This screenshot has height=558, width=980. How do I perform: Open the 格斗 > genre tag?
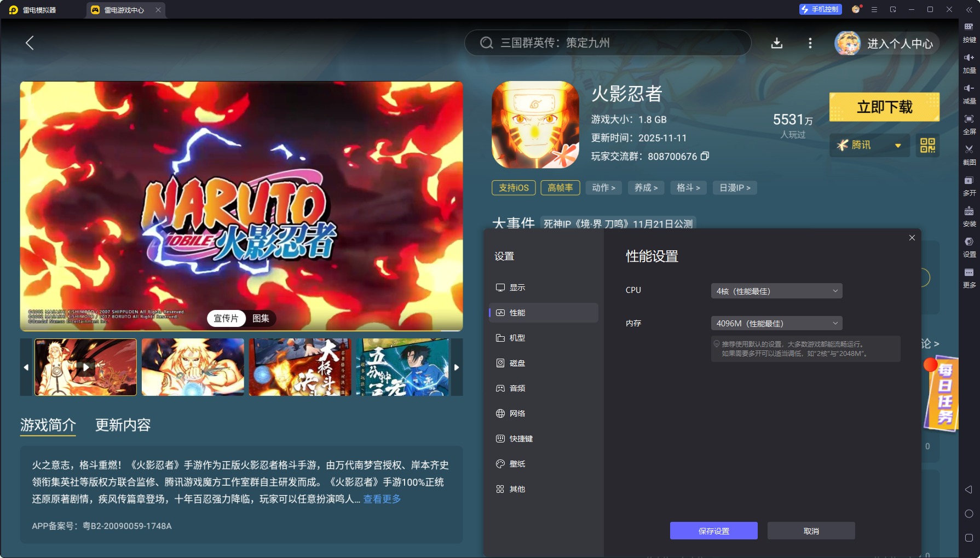[x=688, y=188]
